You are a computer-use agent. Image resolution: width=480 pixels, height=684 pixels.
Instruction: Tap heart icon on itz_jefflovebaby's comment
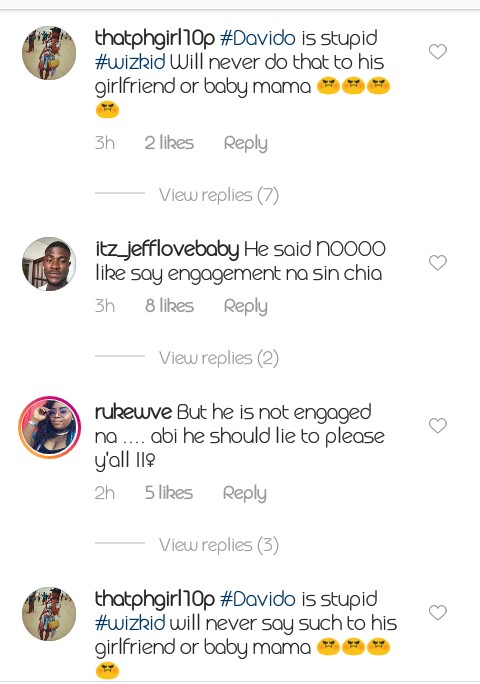pos(438,263)
